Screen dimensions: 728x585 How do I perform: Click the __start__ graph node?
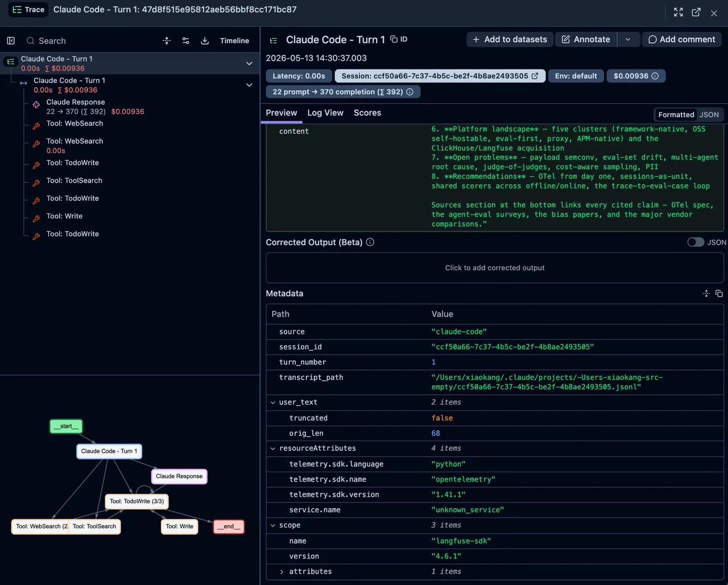pyautogui.click(x=66, y=426)
